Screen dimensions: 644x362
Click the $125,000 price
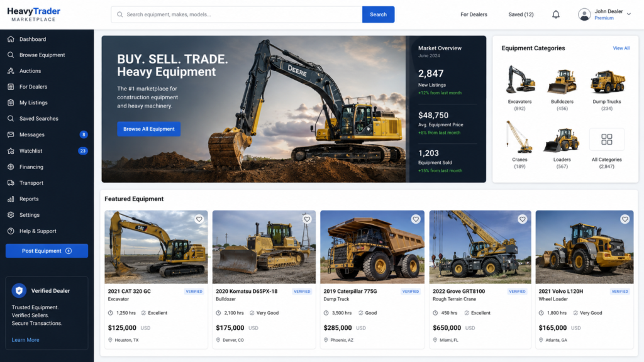pos(122,328)
